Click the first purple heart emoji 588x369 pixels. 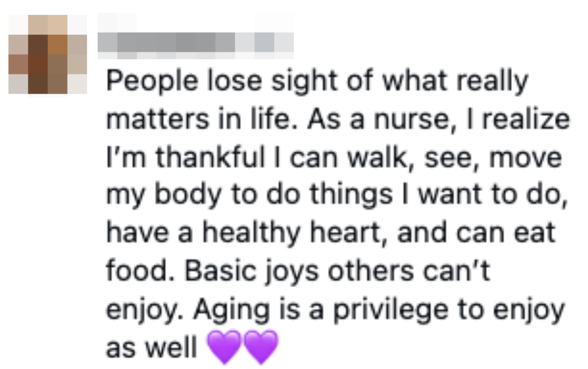tap(224, 346)
